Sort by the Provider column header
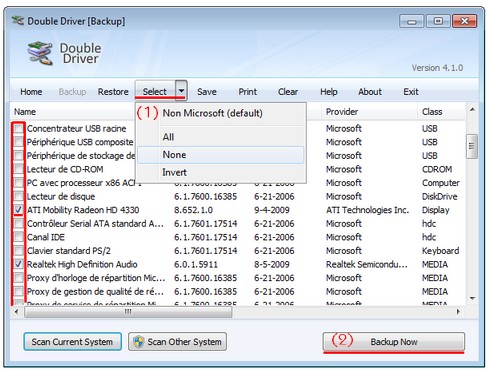 tap(369, 112)
